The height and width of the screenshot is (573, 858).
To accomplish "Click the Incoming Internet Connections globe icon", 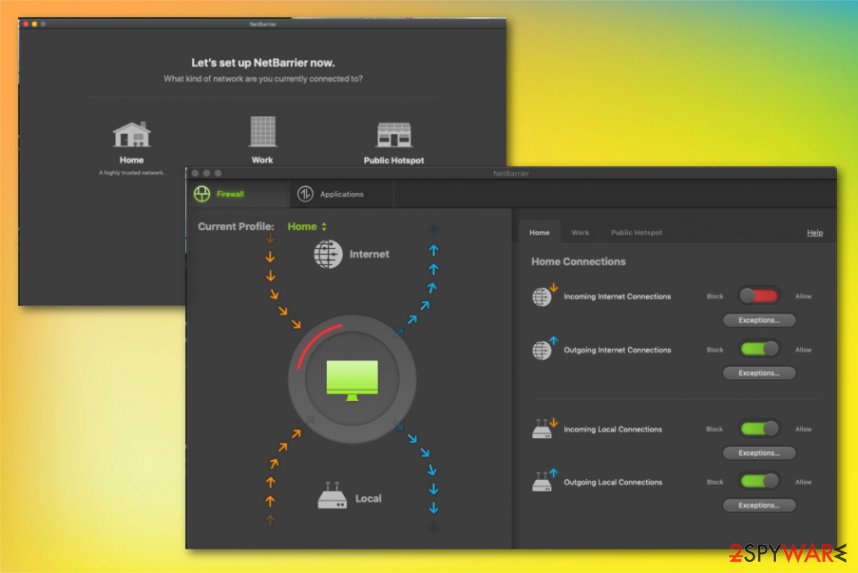I will coord(543,296).
